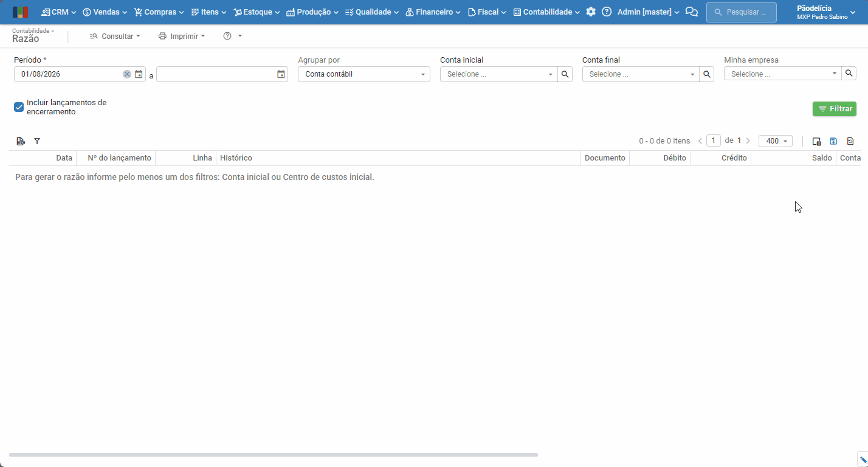The image size is (868, 467).
Task: Clear the Período start date
Action: (x=127, y=74)
